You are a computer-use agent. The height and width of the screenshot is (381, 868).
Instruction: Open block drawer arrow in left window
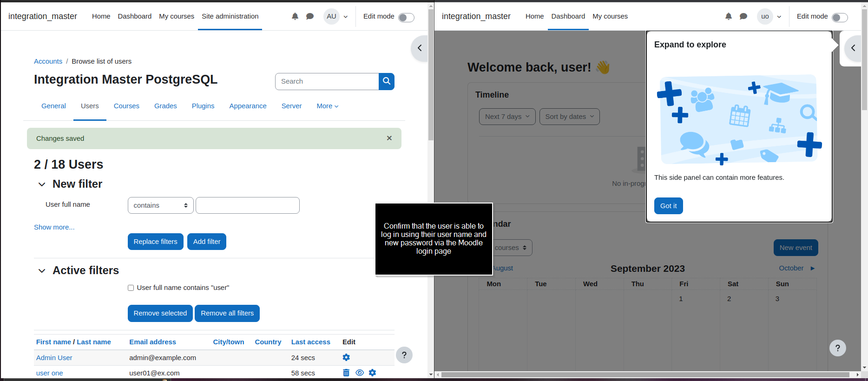[420, 48]
